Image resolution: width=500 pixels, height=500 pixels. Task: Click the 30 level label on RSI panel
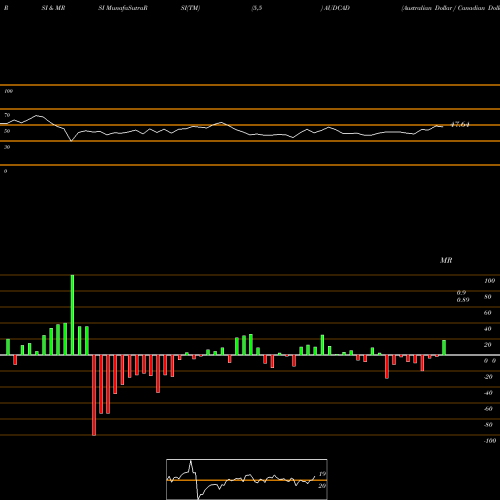7,147
